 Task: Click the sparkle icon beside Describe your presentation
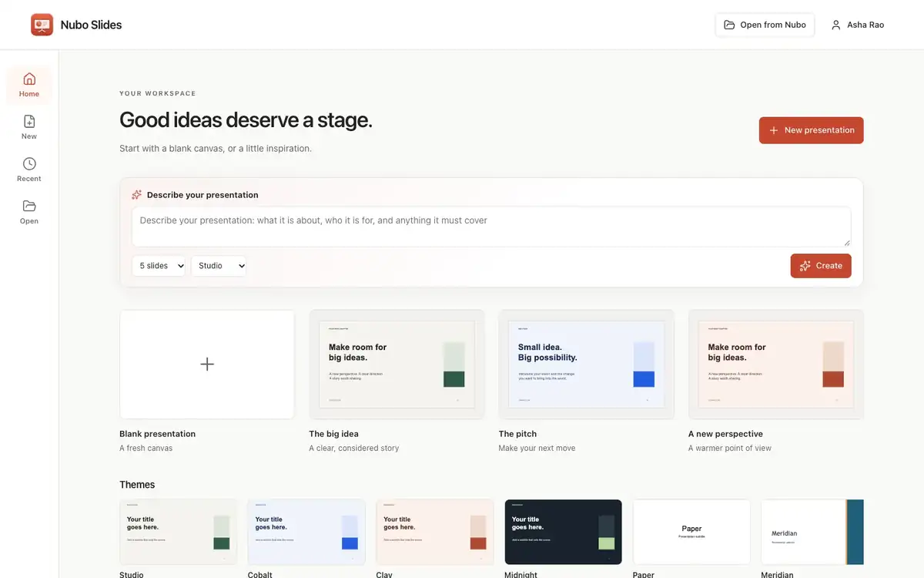(137, 195)
